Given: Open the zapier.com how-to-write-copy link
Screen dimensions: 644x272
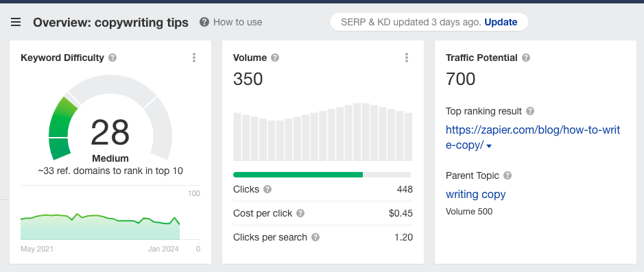Looking at the screenshot, I should pos(533,138).
